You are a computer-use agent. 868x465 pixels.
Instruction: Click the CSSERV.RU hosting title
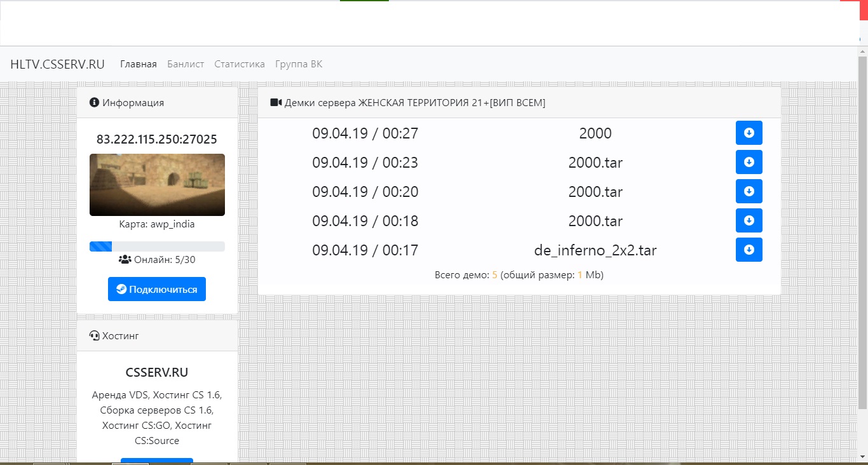pyautogui.click(x=157, y=373)
